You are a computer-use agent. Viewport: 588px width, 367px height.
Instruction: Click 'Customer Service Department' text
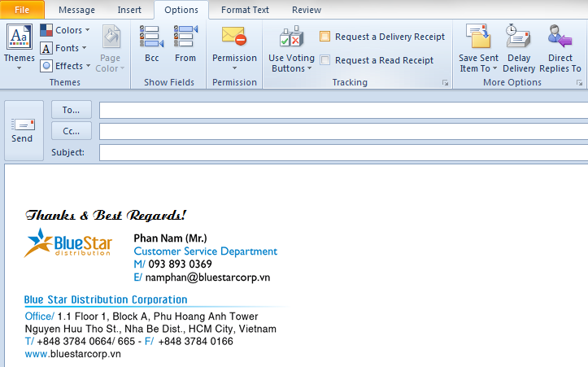(206, 251)
